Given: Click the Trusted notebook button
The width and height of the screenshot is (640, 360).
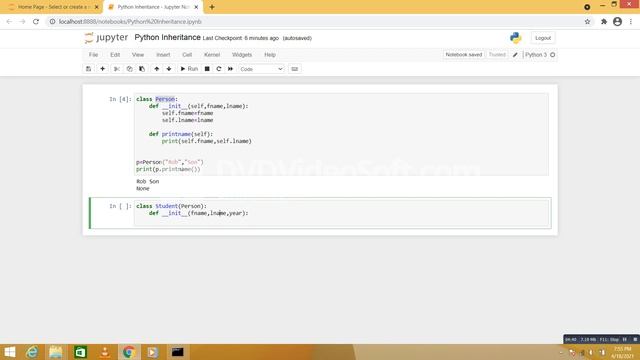Looking at the screenshot, I should tap(497, 55).
